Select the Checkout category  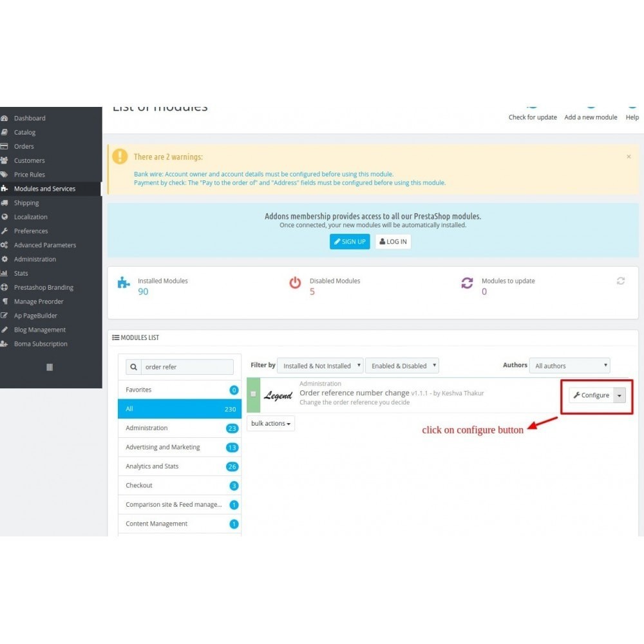click(x=180, y=486)
